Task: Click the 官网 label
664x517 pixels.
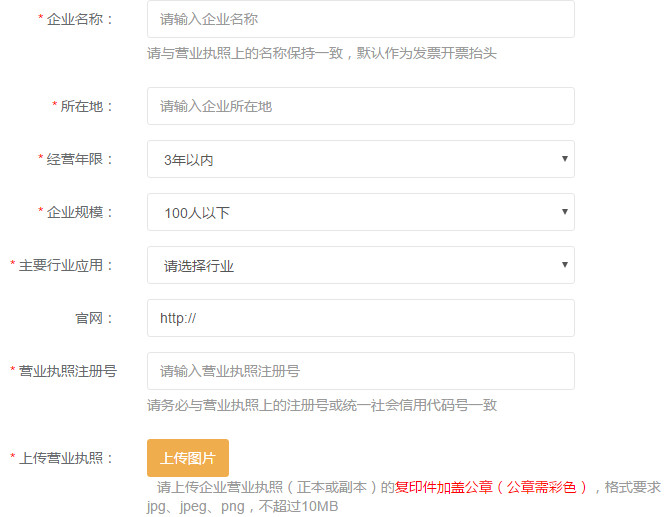Action: point(94,318)
